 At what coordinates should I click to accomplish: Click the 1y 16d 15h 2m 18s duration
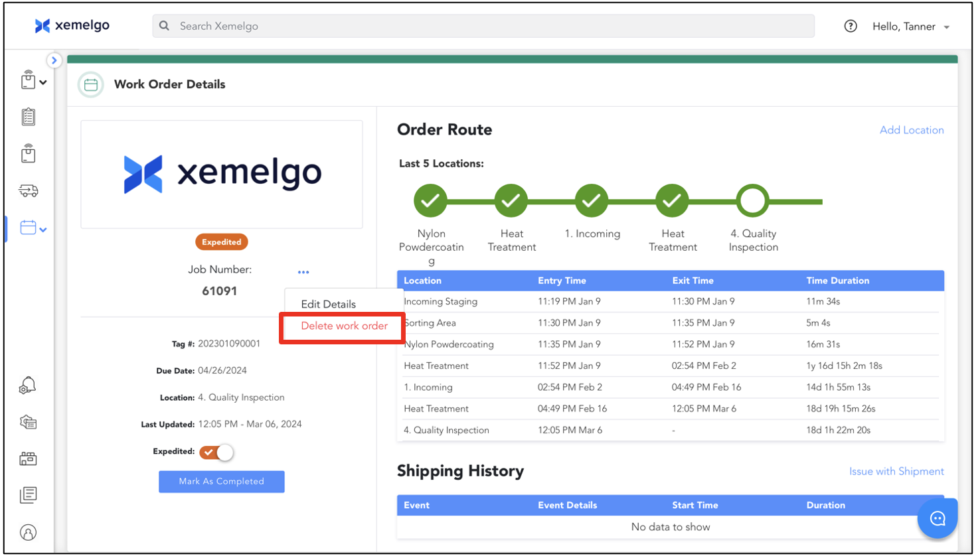(x=844, y=366)
